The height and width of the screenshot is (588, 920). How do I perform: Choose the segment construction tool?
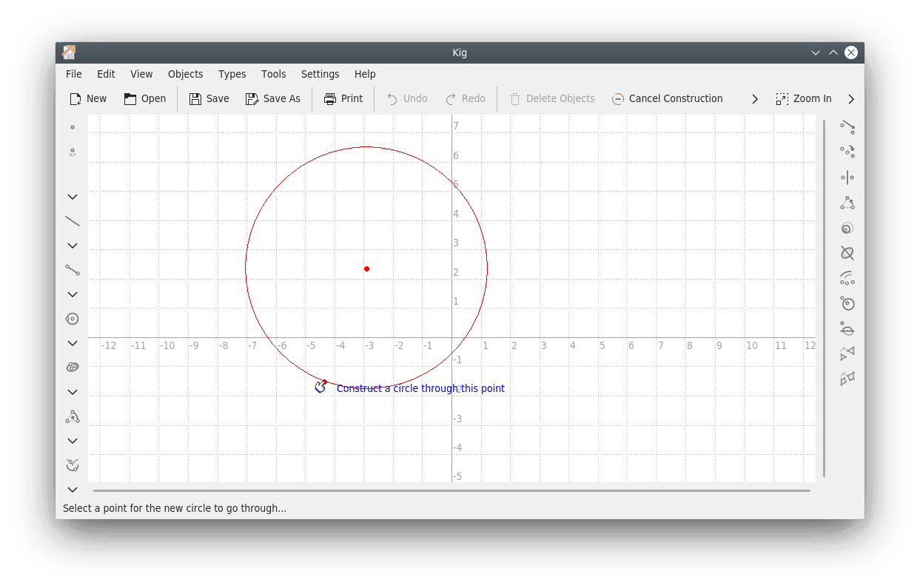click(x=73, y=270)
